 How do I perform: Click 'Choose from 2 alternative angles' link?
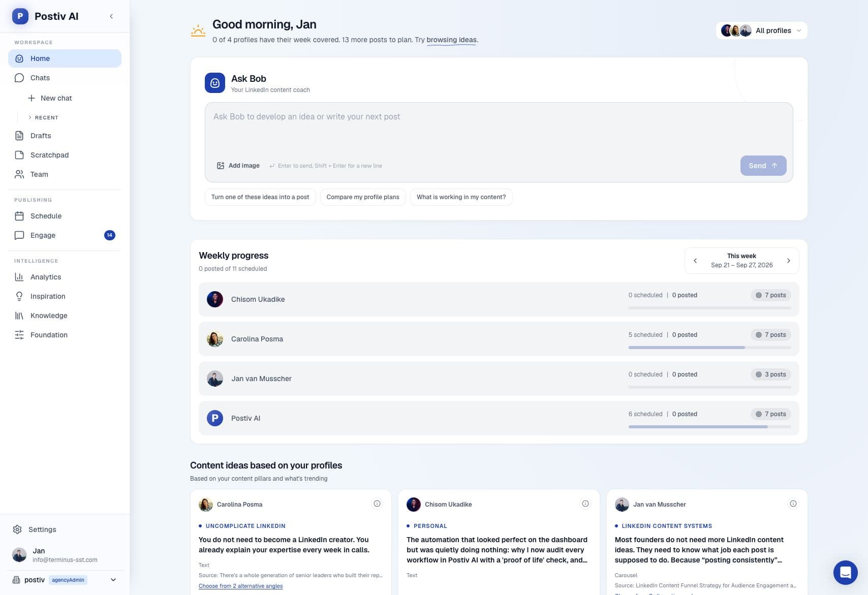(240, 586)
